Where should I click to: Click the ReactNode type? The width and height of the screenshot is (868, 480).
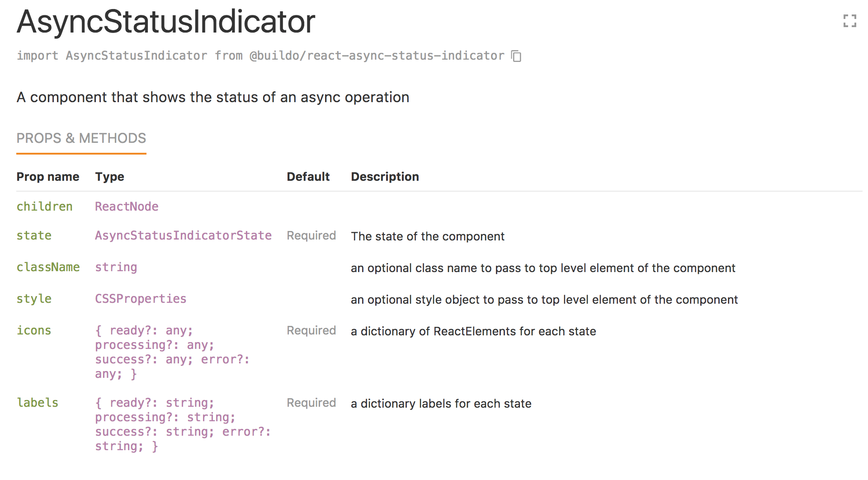pyautogui.click(x=127, y=207)
